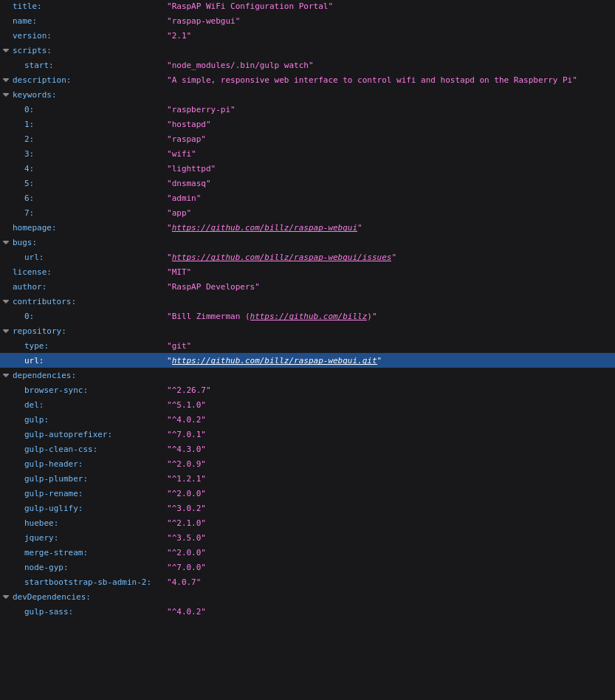Open the raspap-webgui.git repository link
Image resolution: width=615 pixels, height=700 pixels.
[x=274, y=361]
